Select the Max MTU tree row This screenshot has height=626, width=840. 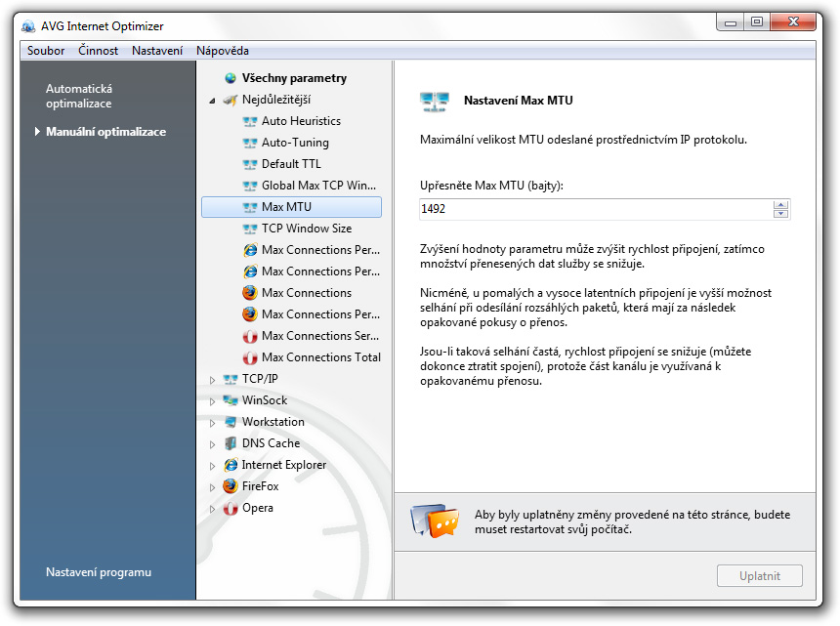(291, 207)
